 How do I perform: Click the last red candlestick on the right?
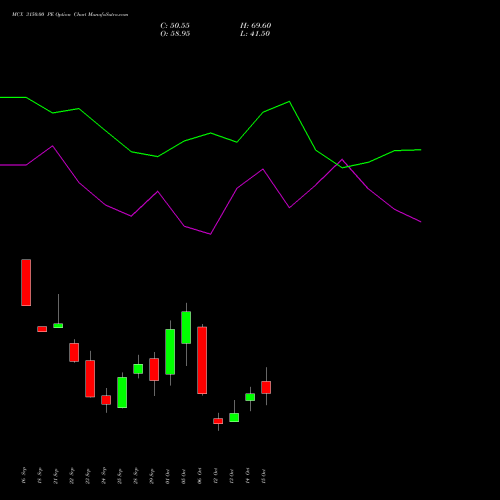(266, 387)
